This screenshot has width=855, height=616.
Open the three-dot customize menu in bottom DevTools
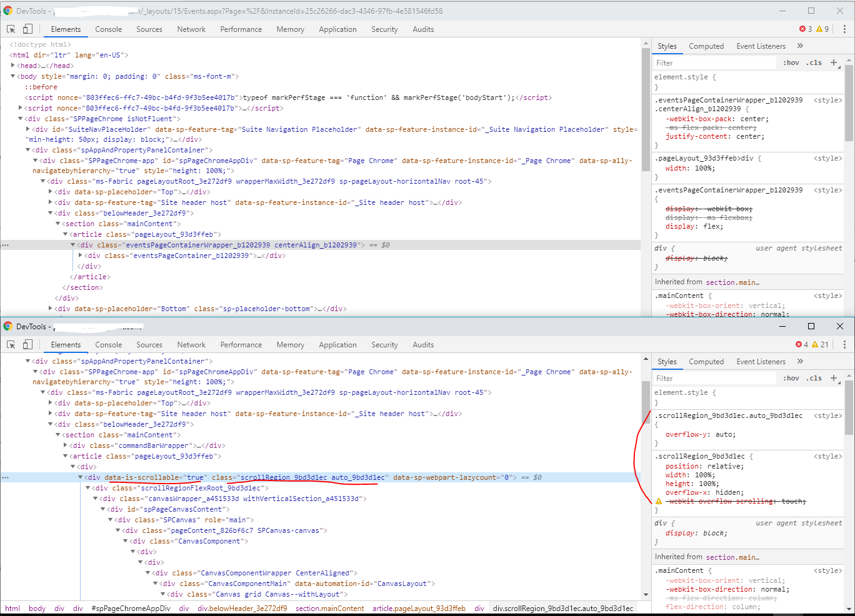844,345
